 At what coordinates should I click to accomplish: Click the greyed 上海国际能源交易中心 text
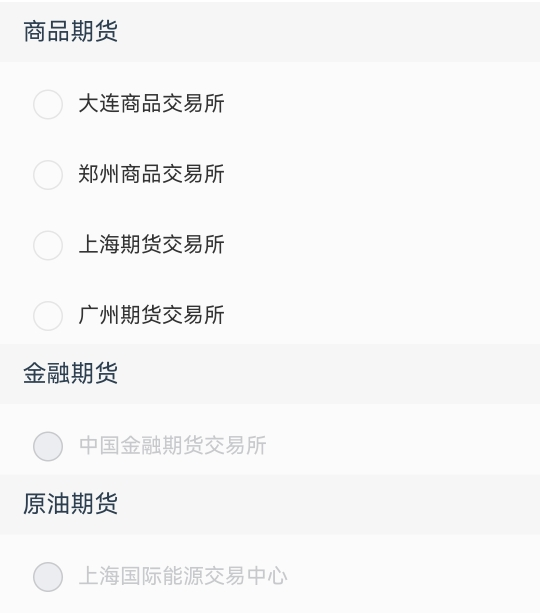pos(183,576)
